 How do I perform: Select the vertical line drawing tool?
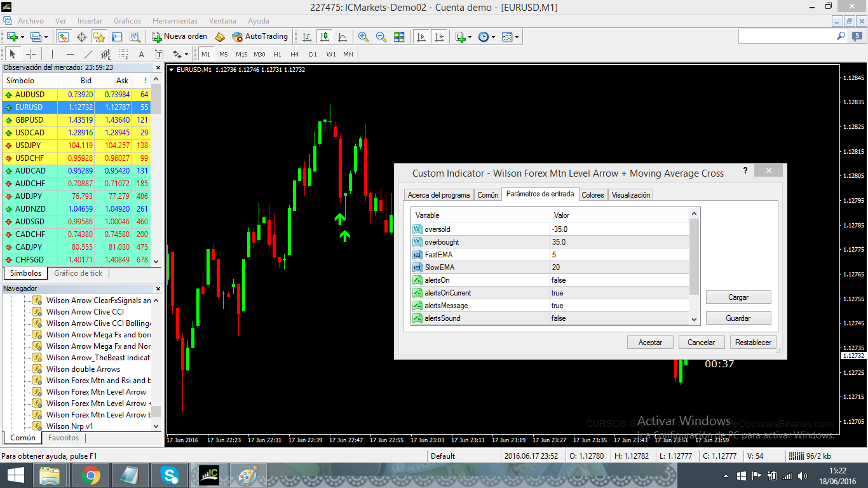53,54
